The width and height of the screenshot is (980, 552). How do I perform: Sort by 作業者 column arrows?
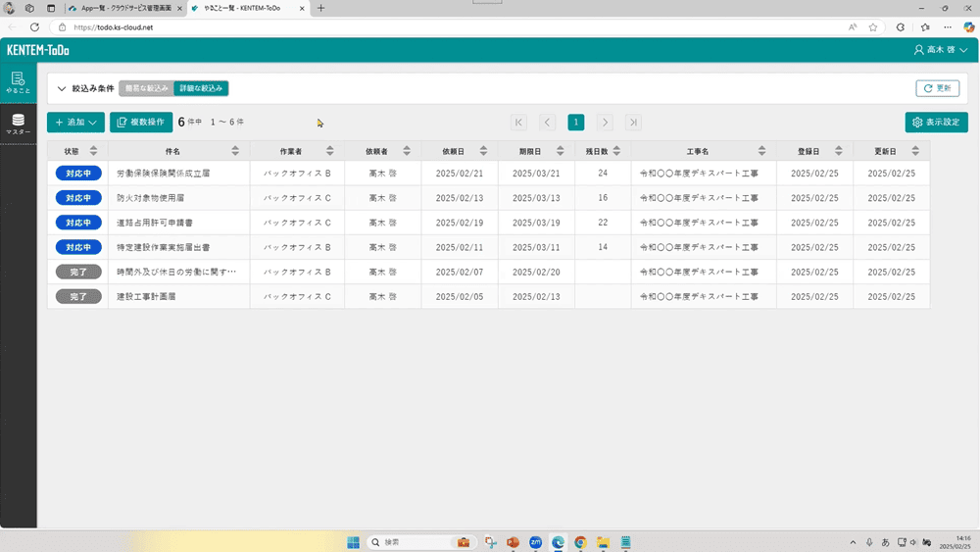329,151
